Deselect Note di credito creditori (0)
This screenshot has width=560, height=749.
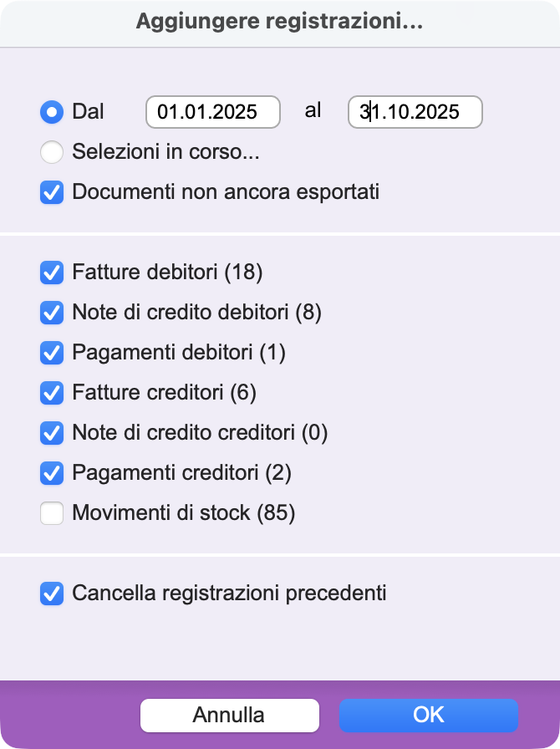click(52, 433)
